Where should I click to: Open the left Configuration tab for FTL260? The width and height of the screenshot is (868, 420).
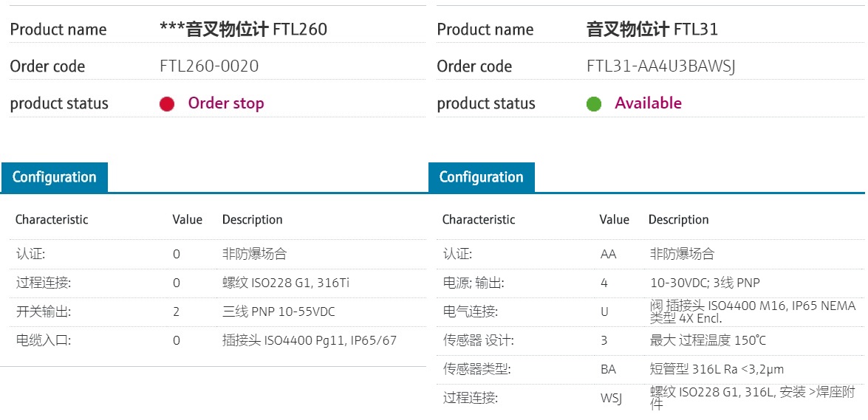(54, 177)
